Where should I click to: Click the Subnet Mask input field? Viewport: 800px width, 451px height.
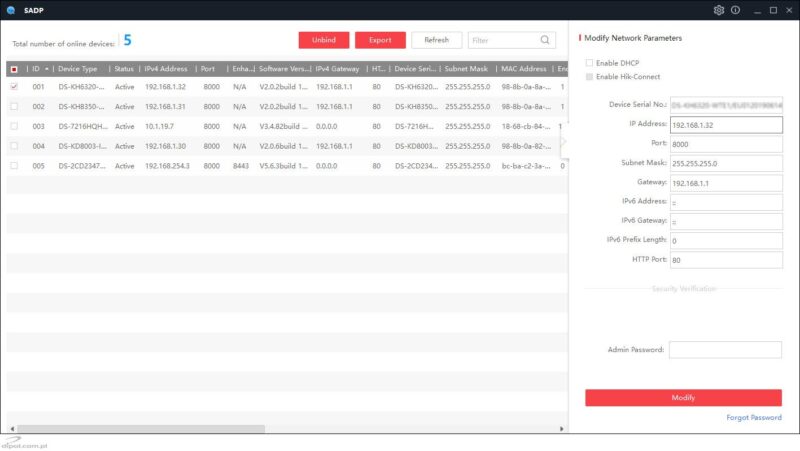pos(726,163)
